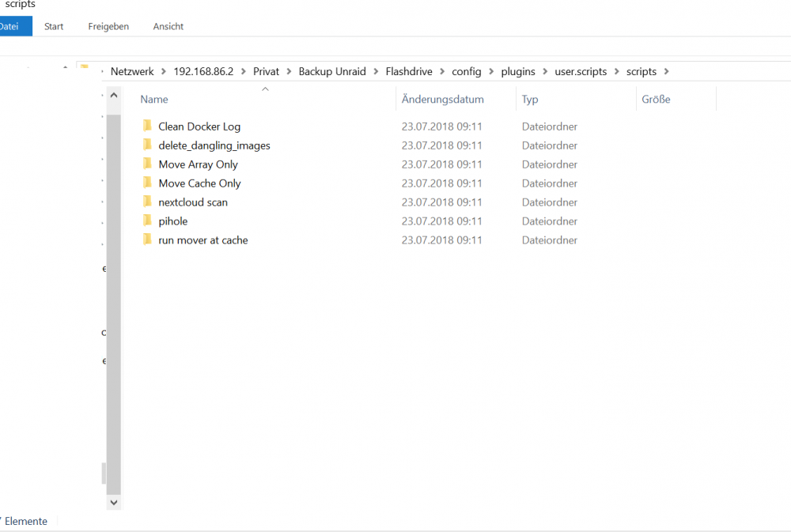Expand the chevron after config
The height and width of the screenshot is (532, 791).
tap(491, 72)
